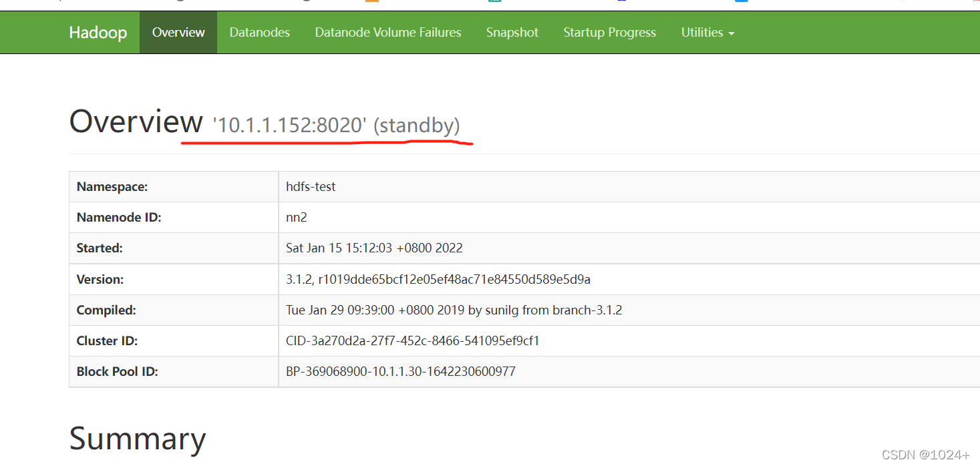Image resolution: width=980 pixels, height=466 pixels.
Task: Select the Sat Jan 15 15:12:03 start time
Action: tap(374, 248)
